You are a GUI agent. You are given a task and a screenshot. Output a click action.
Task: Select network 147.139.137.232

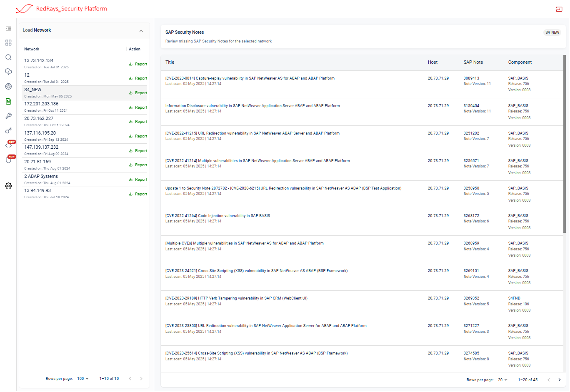point(84,150)
